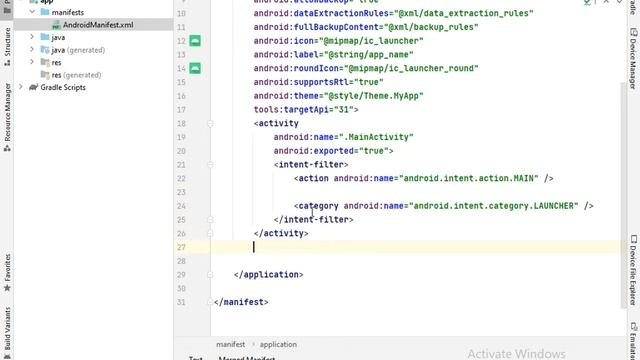Fold the activity tag on line 18
Screen dimensions: 640x360
210,123
